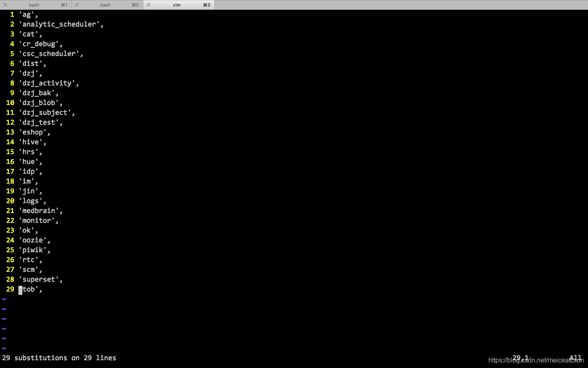Close the vim tab

(x=149, y=5)
